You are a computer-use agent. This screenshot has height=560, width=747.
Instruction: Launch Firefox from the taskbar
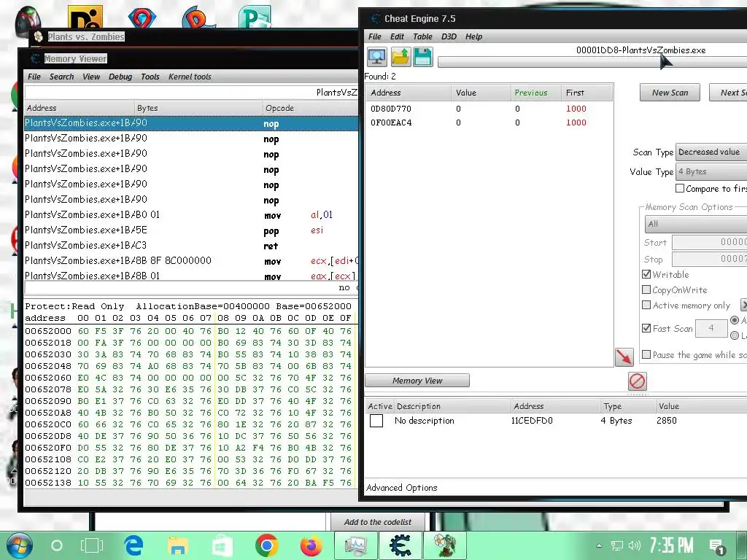tap(311, 545)
